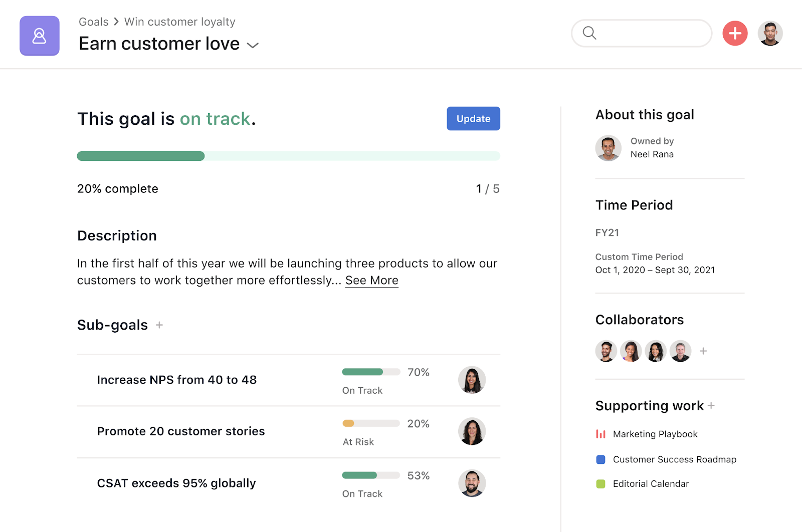Add supporting work with the plus icon
The height and width of the screenshot is (532, 802).
[x=711, y=405]
